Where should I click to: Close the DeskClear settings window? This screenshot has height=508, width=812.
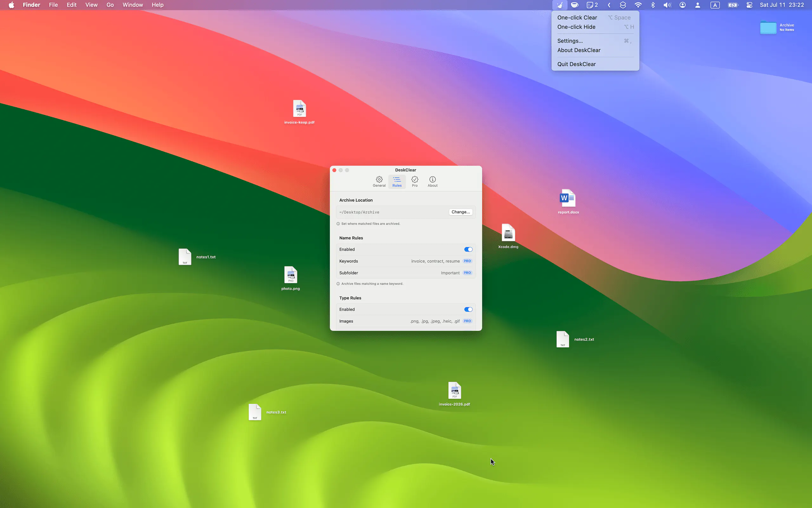point(334,170)
